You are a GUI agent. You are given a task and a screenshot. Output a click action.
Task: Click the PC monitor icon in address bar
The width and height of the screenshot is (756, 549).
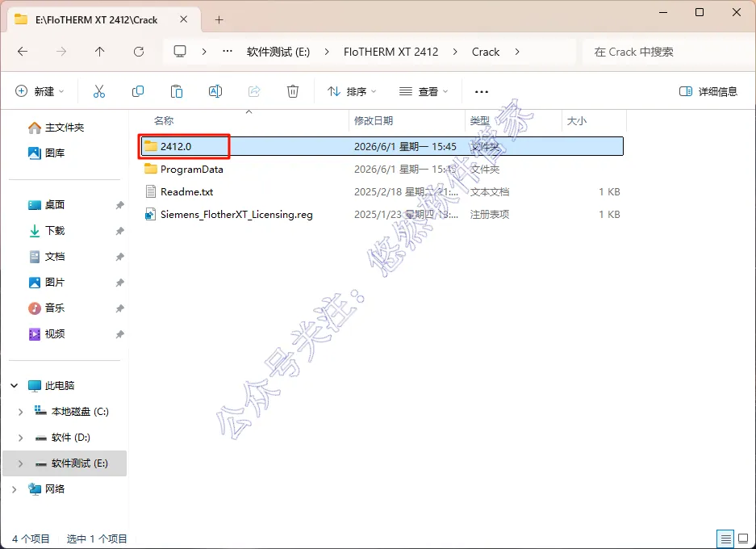tap(180, 51)
